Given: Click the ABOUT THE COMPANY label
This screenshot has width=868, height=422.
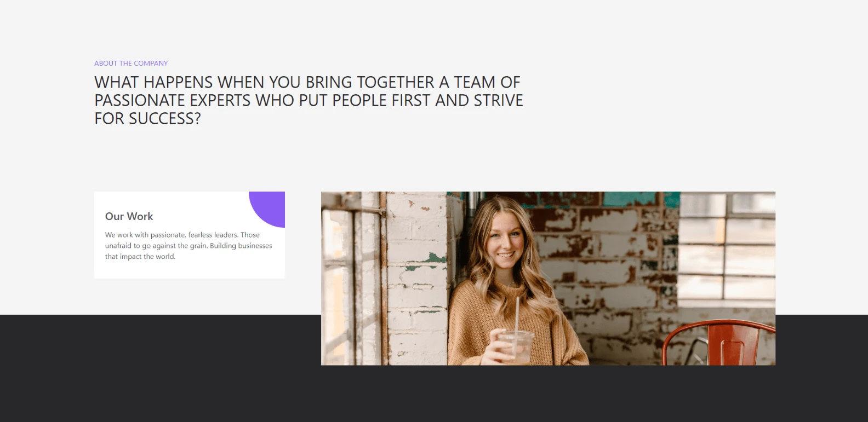Looking at the screenshot, I should (131, 63).
